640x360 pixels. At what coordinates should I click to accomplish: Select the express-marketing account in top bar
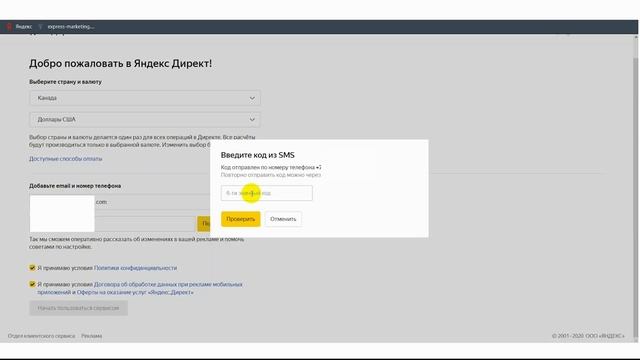71,27
